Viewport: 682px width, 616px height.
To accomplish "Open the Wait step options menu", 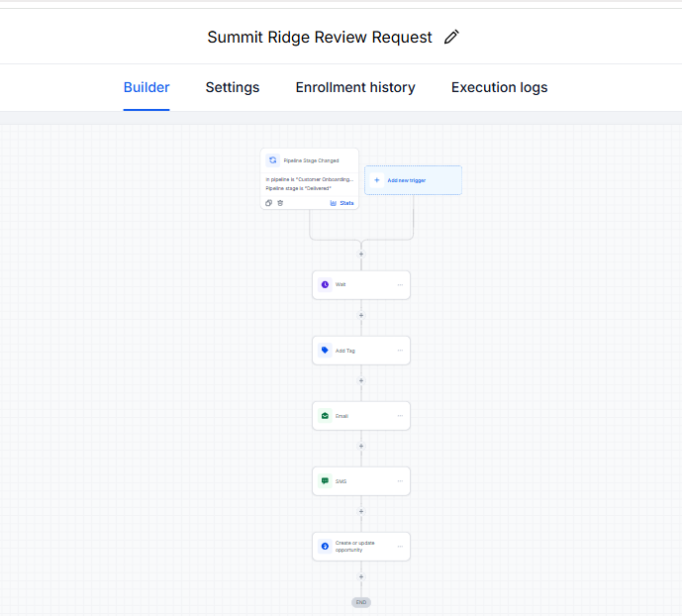I will 400,285.
